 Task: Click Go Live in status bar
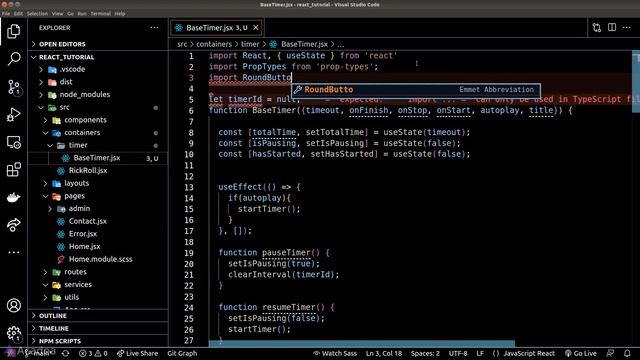(580, 353)
